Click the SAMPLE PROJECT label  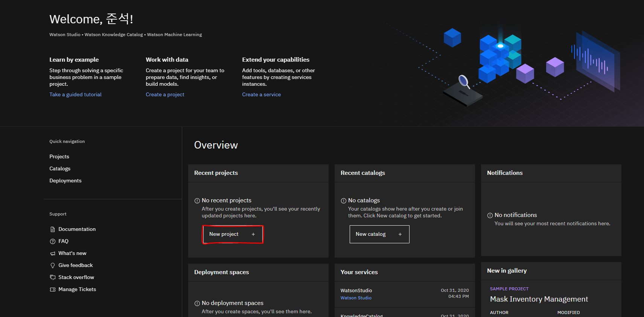tap(509, 289)
